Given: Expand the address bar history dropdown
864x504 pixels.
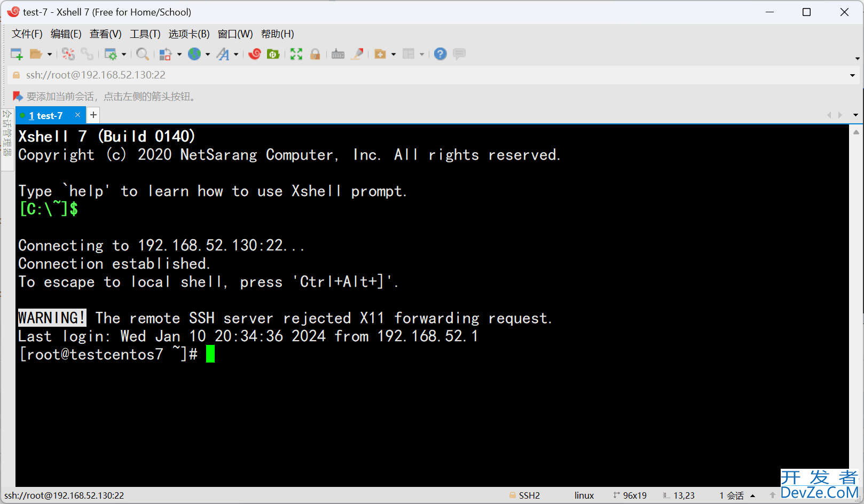Looking at the screenshot, I should click(852, 75).
